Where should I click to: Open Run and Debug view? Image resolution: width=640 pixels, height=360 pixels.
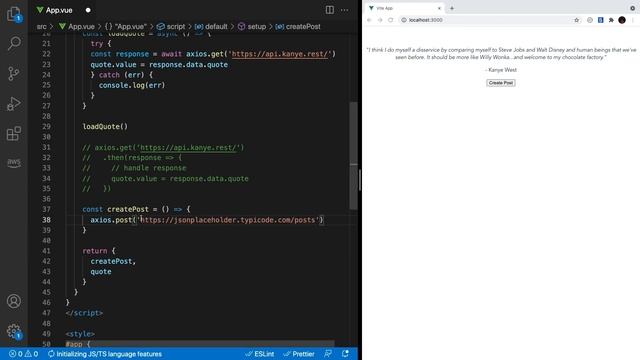[x=14, y=104]
